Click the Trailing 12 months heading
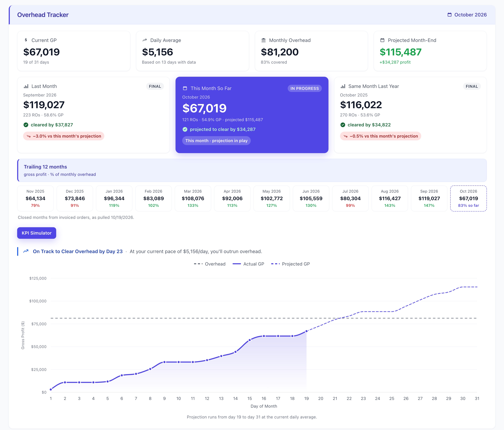Viewport: 504px width, 430px height. point(45,167)
